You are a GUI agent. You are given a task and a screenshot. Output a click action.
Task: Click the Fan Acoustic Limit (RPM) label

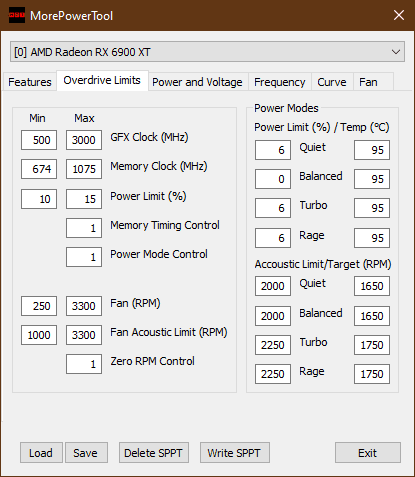(x=169, y=332)
